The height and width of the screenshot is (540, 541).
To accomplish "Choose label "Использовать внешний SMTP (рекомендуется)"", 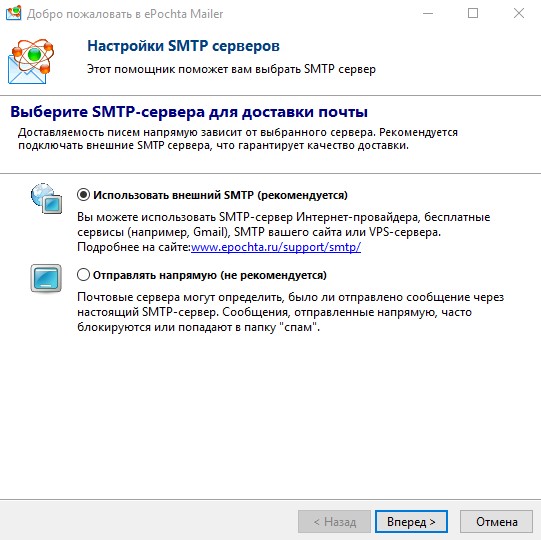I will (x=220, y=195).
